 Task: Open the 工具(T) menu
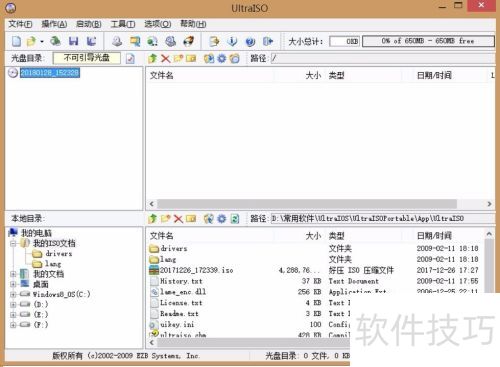(123, 24)
